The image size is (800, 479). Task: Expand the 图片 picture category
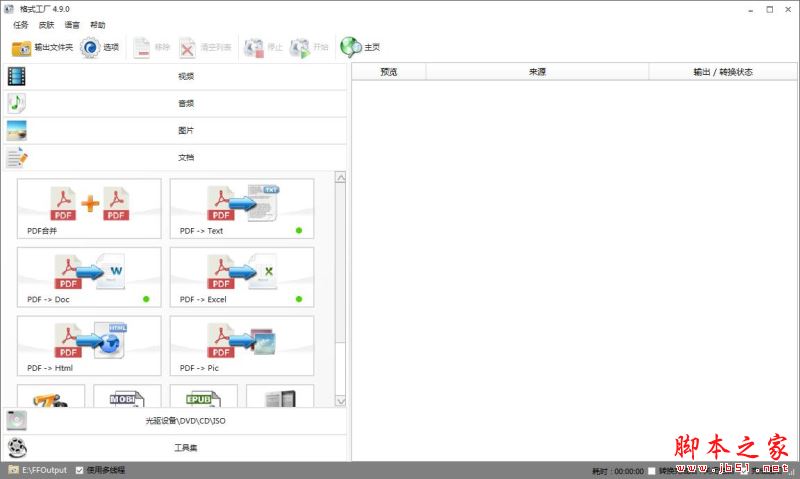pos(185,130)
